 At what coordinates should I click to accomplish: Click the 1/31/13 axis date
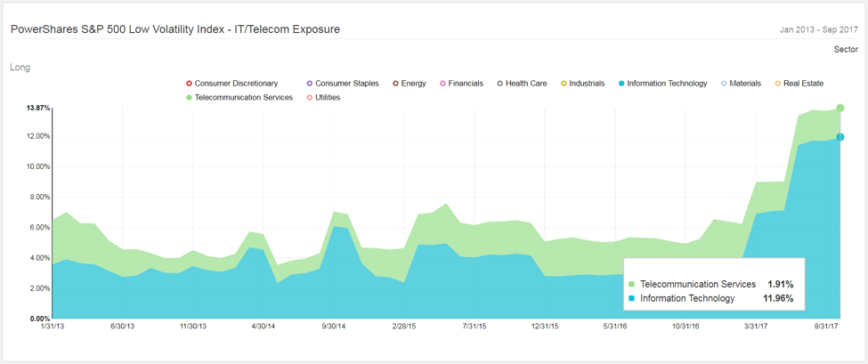(52, 327)
